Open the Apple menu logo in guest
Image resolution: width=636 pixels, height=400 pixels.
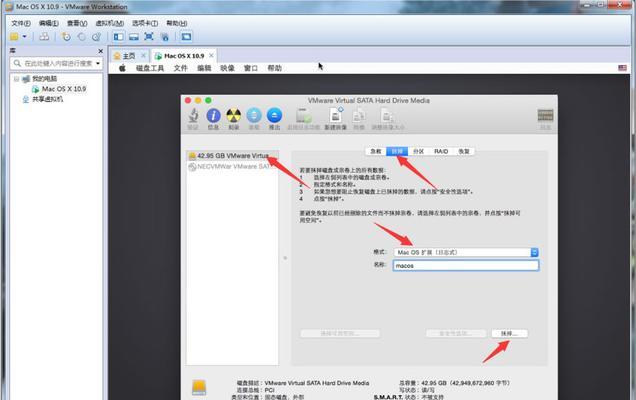122,68
